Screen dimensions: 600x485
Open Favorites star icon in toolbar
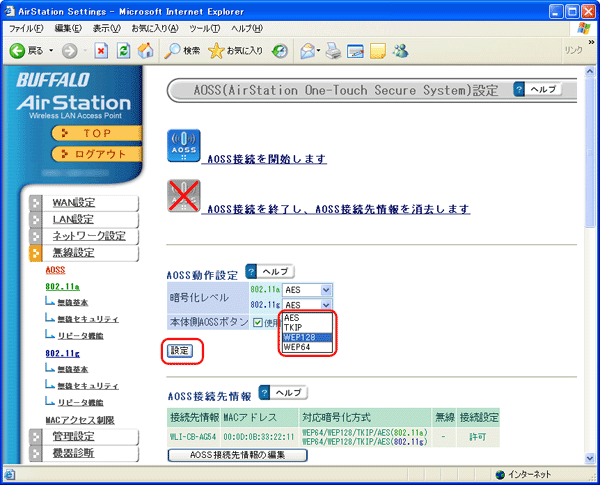point(216,51)
